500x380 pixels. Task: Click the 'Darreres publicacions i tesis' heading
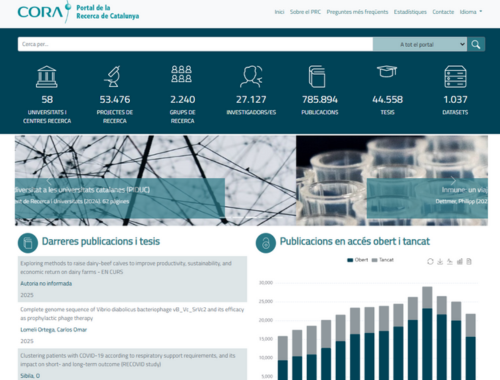tap(101, 241)
